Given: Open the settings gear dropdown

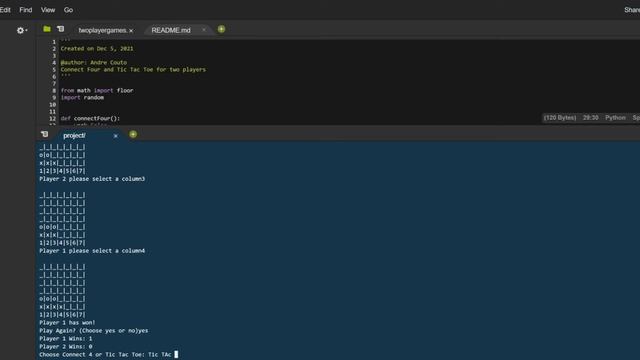Looking at the screenshot, I should pyautogui.click(x=21, y=30).
